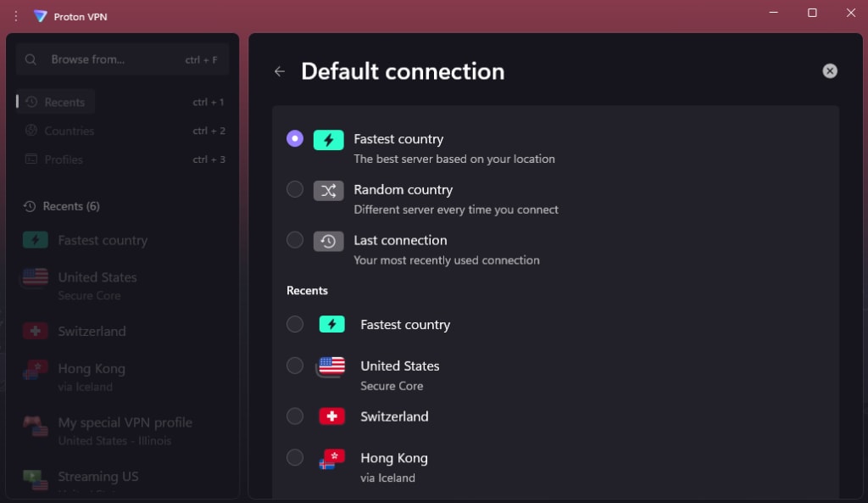Open the three-dot menu in title bar
The image size is (868, 503).
[x=16, y=17]
